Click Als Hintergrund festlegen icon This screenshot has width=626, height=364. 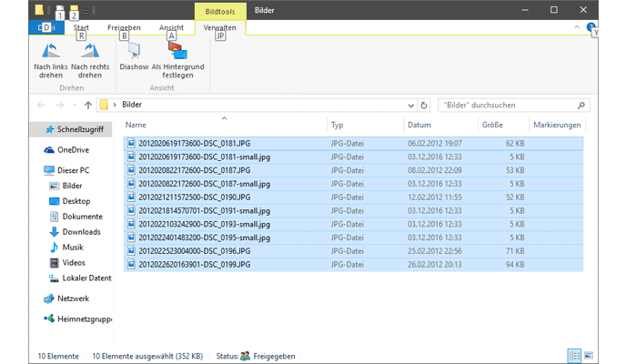(x=177, y=51)
